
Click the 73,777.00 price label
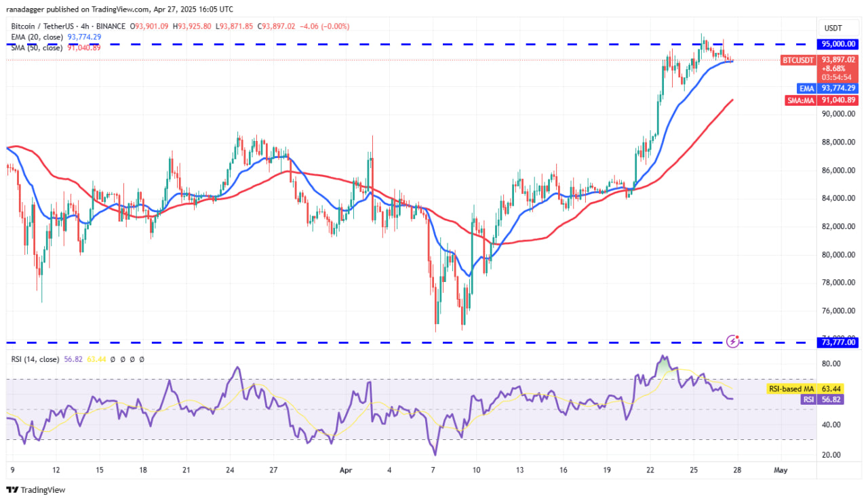pos(838,344)
